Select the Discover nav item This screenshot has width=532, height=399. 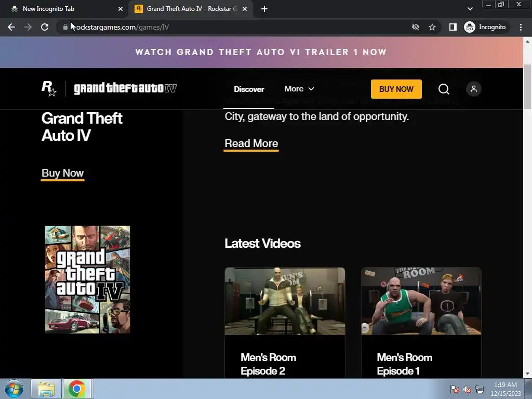point(249,89)
